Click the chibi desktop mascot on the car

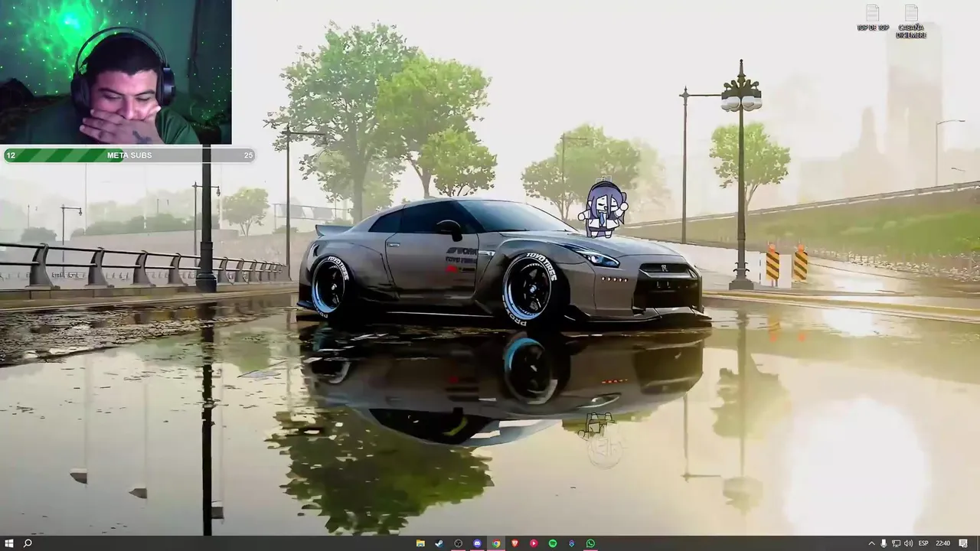605,208
